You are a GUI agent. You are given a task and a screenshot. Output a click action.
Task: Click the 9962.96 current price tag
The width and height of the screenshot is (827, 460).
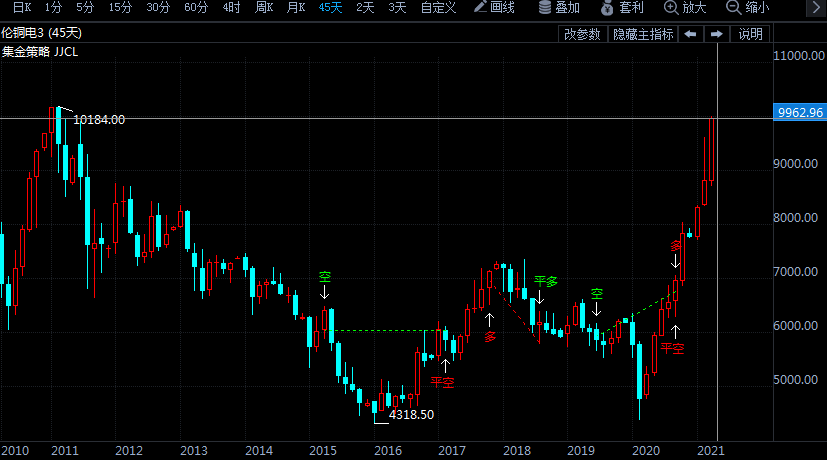click(800, 112)
